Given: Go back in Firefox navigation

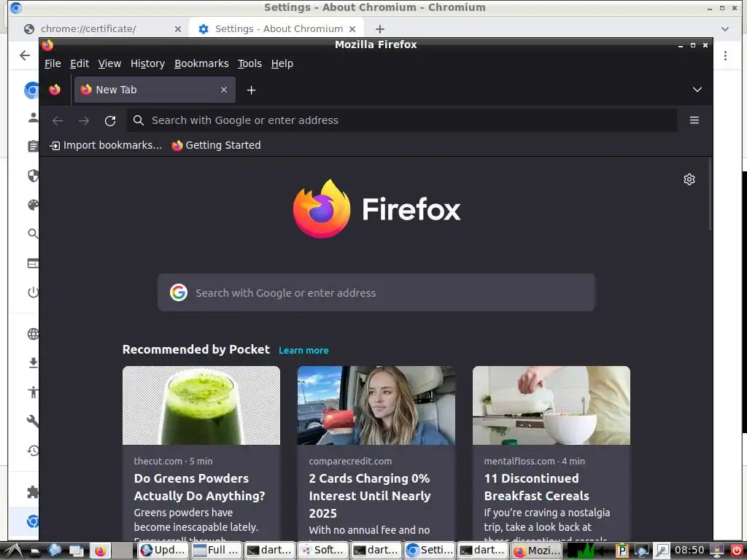Looking at the screenshot, I should click(58, 120).
